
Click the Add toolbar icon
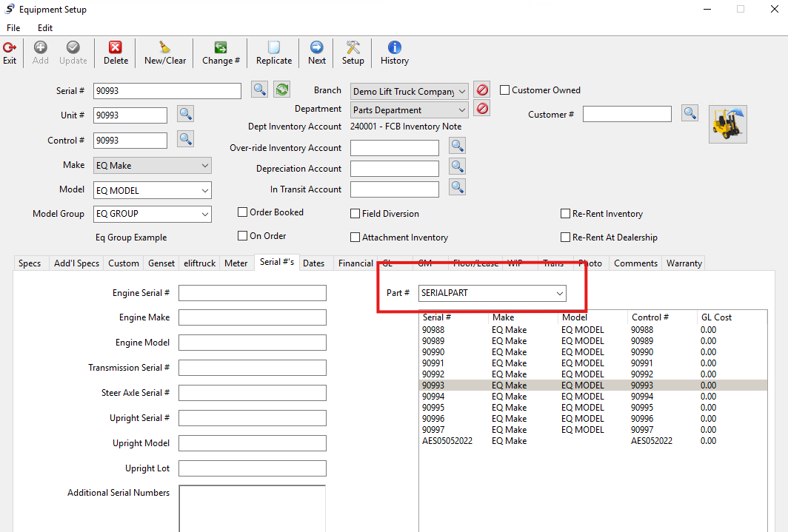point(40,47)
